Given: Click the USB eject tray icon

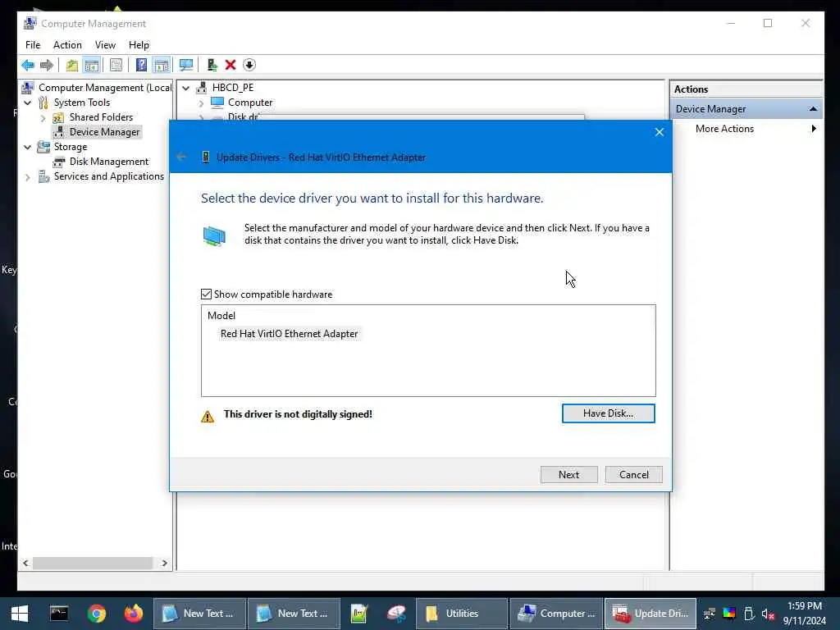Looking at the screenshot, I should (749, 614).
